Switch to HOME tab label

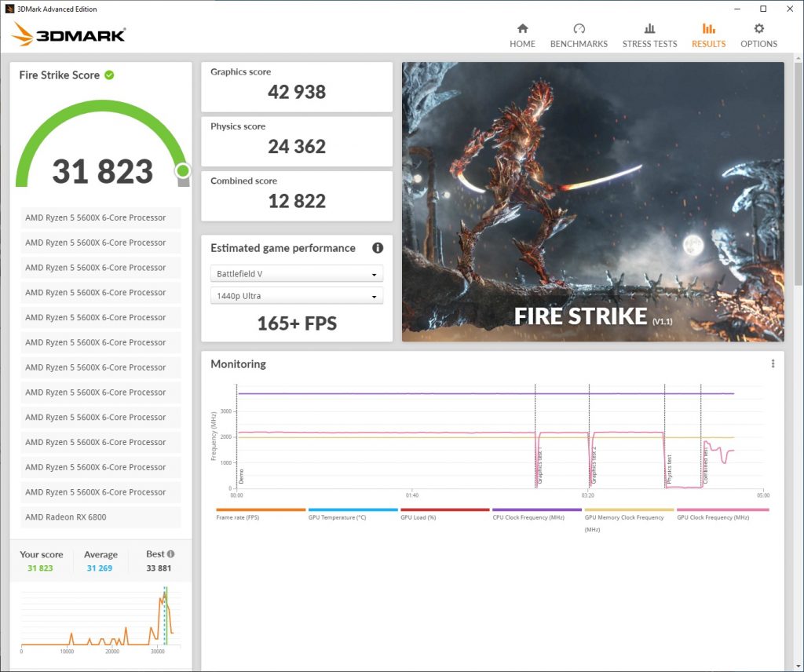click(x=522, y=44)
